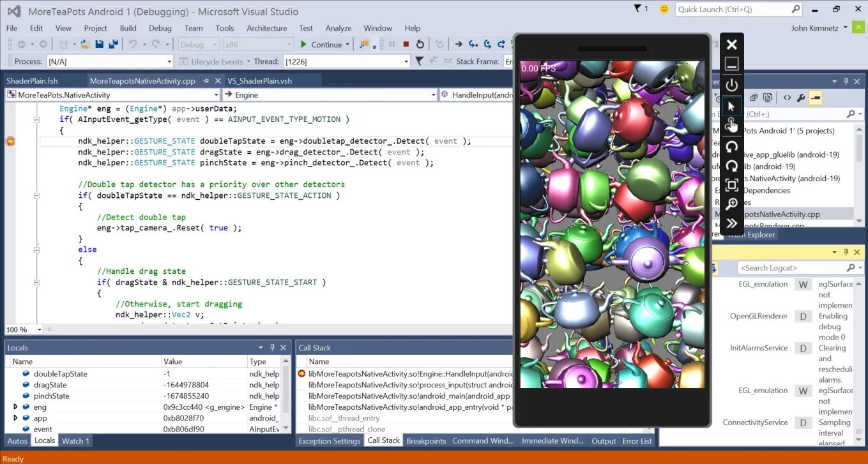Screen dimensions: 868x464
Task: Open the editor zoom 100 % dropdown
Action: [x=39, y=329]
